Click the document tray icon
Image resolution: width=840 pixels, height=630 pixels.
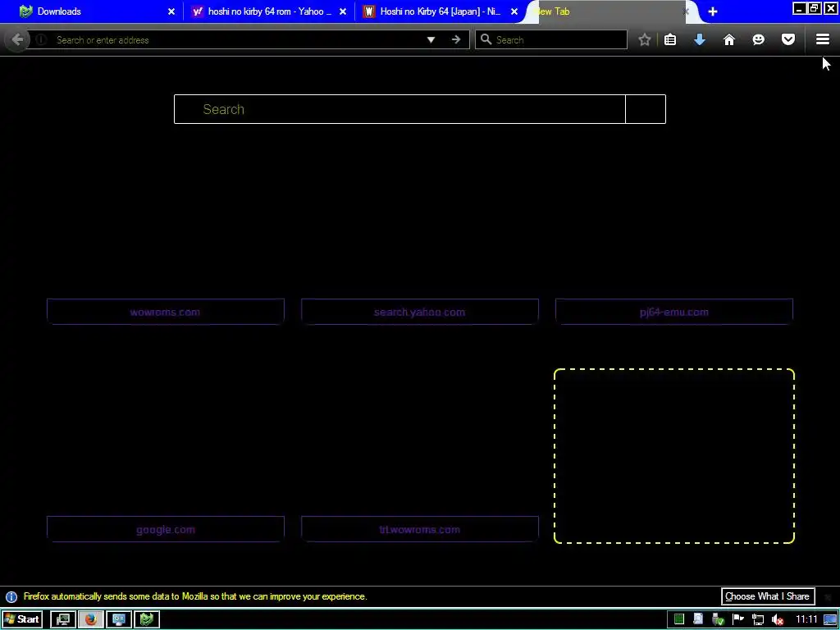[x=698, y=619]
